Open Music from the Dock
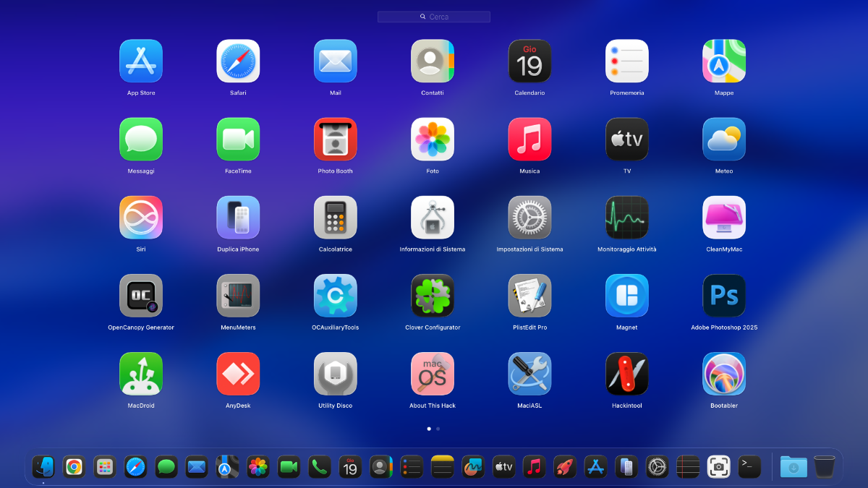Viewport: 868px width, 488px height. pyautogui.click(x=535, y=467)
